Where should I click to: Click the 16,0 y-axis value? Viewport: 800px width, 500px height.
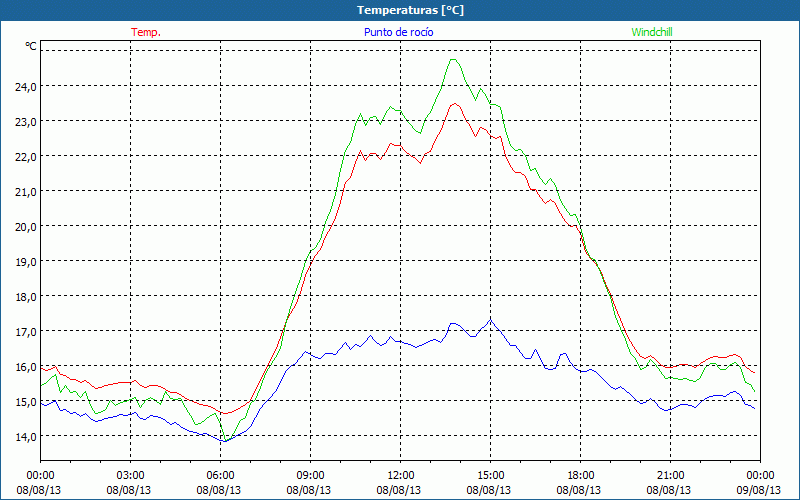26,367
